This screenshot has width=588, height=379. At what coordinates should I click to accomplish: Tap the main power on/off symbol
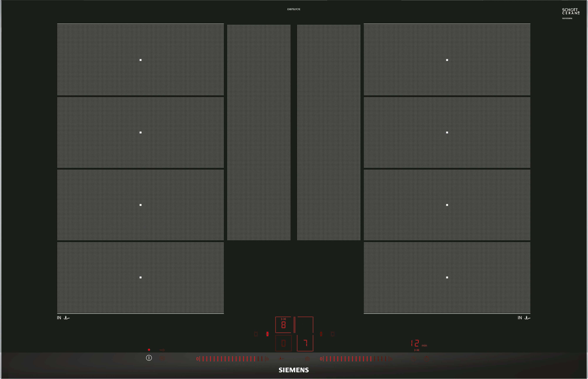[x=149, y=358]
